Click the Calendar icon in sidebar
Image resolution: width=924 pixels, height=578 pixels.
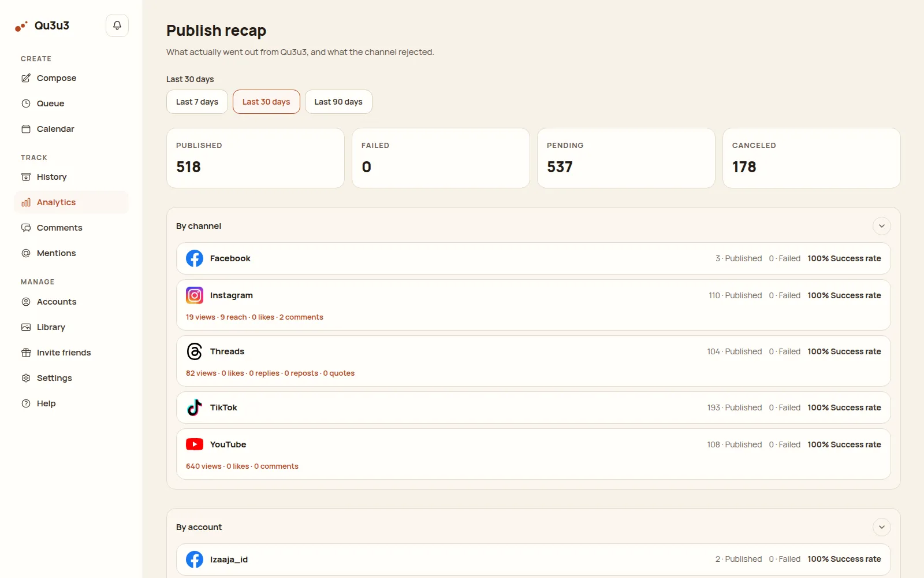pyautogui.click(x=26, y=129)
